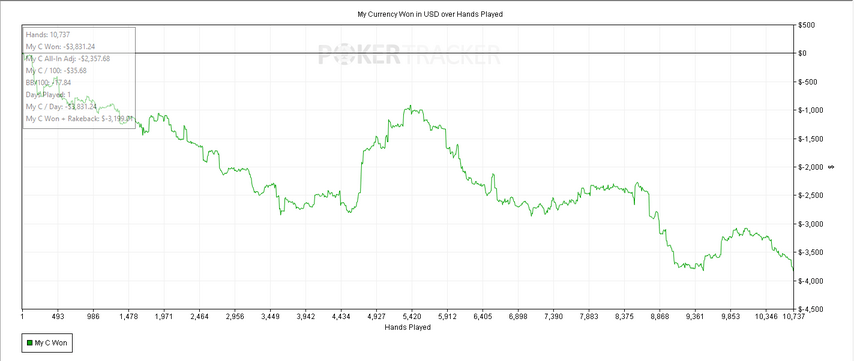This screenshot has width=854, height=361.
Task: Click the PokerTracker watermark logo
Action: [x=408, y=55]
